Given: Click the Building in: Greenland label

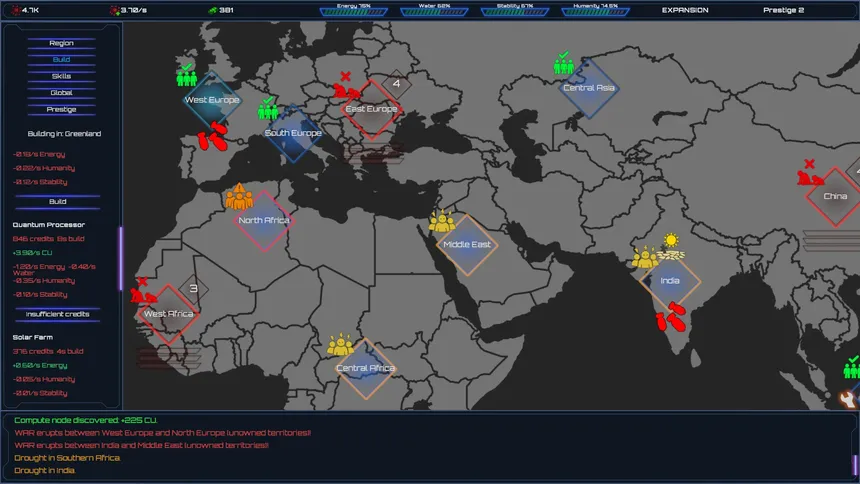Looking at the screenshot, I should coord(64,134).
